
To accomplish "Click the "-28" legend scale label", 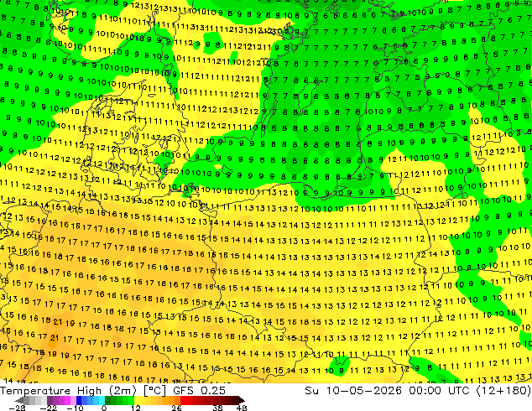I will (17, 408).
